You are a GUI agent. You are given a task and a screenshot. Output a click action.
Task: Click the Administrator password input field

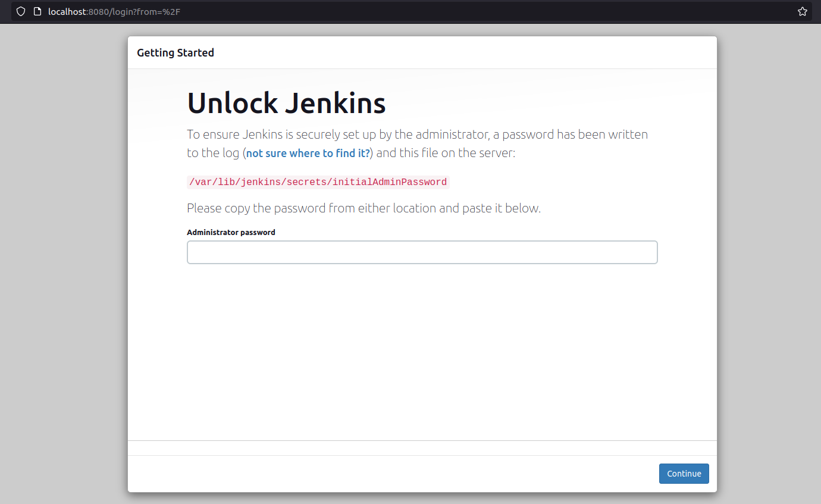(422, 252)
